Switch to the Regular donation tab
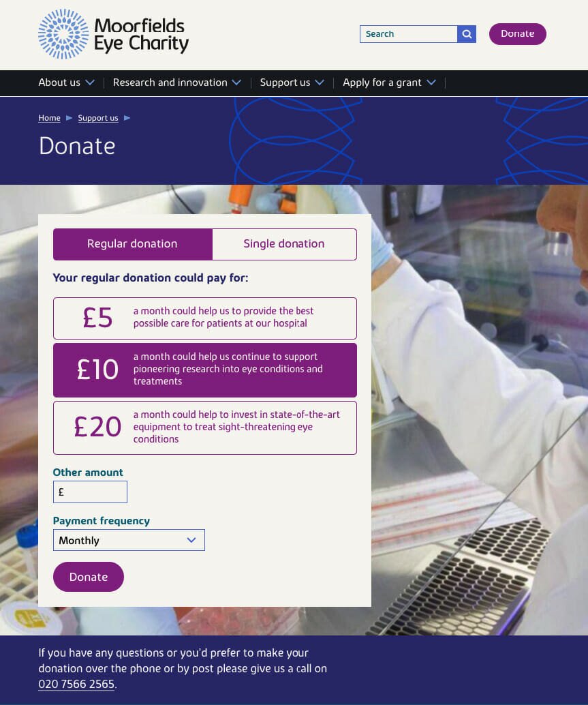The image size is (588, 705). coord(132,244)
